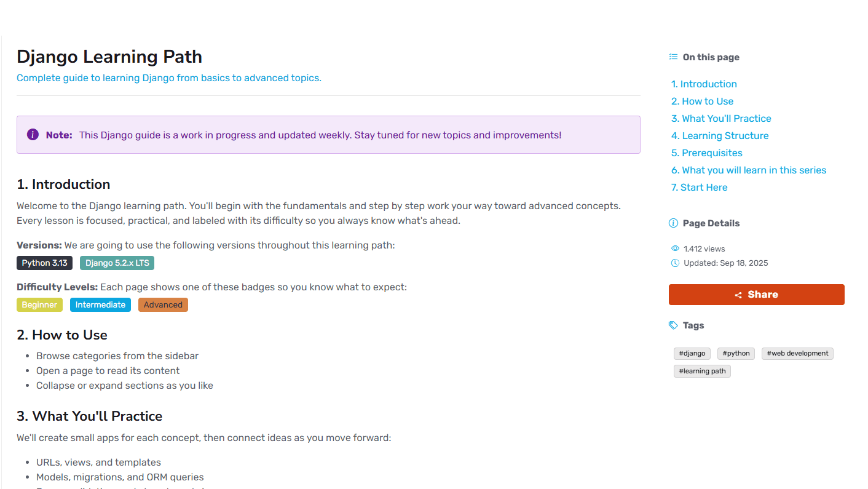The width and height of the screenshot is (868, 489).
Task: Jump to 7. Start Here link
Action: click(x=700, y=187)
